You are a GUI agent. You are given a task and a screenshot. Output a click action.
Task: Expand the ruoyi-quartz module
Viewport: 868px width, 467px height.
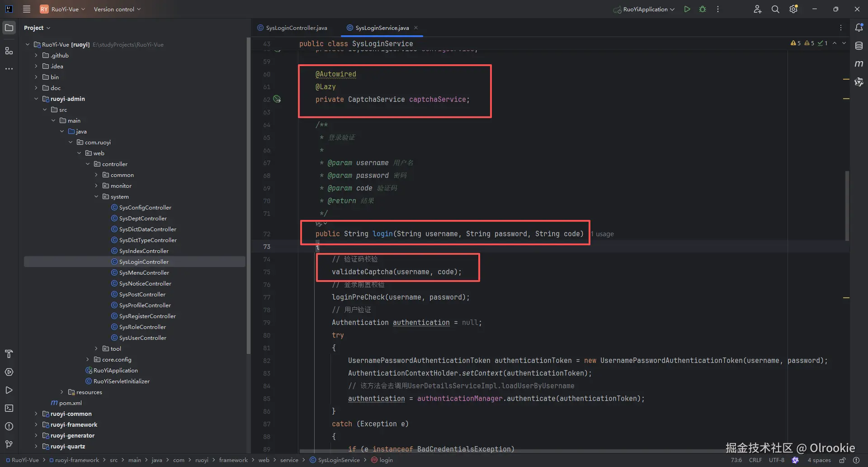36,446
